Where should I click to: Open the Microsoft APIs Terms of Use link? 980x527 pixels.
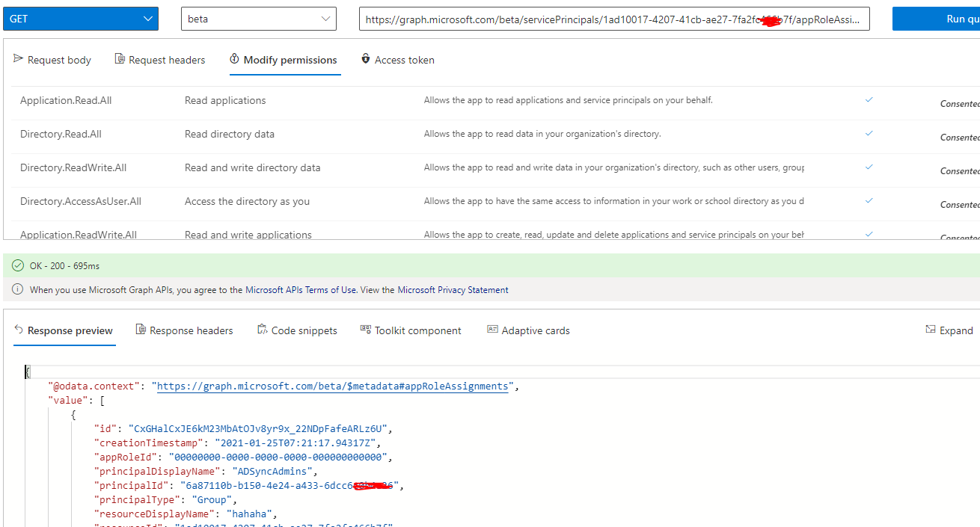pyautogui.click(x=301, y=290)
